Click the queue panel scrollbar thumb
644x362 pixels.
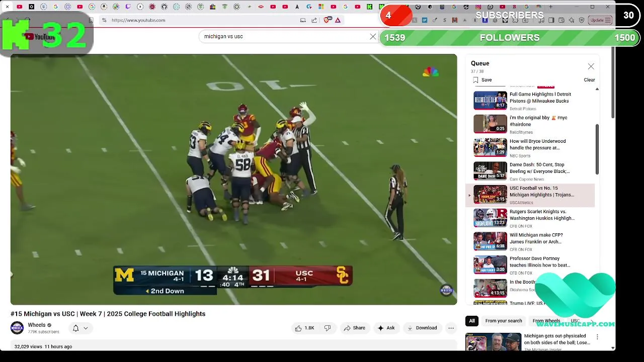pos(597,149)
